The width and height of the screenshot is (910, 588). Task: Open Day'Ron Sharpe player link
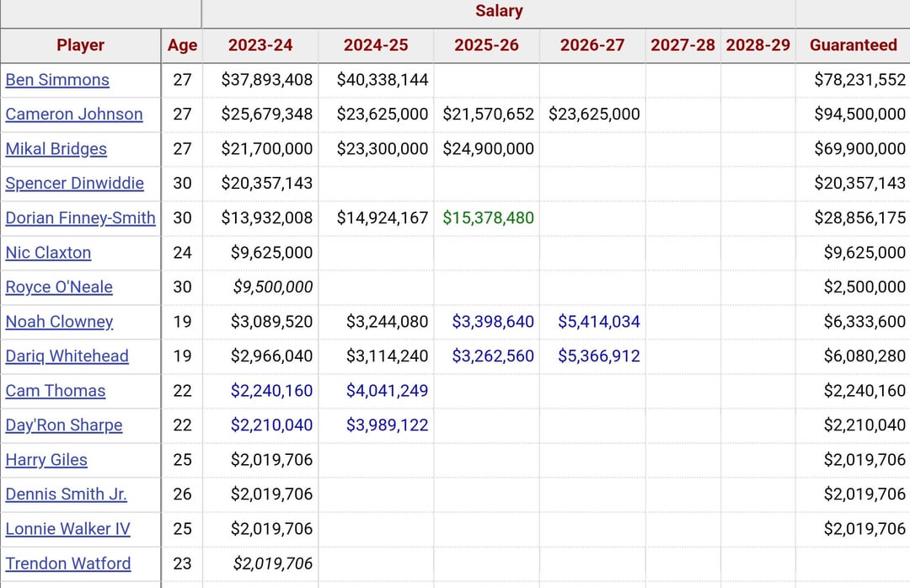64,425
